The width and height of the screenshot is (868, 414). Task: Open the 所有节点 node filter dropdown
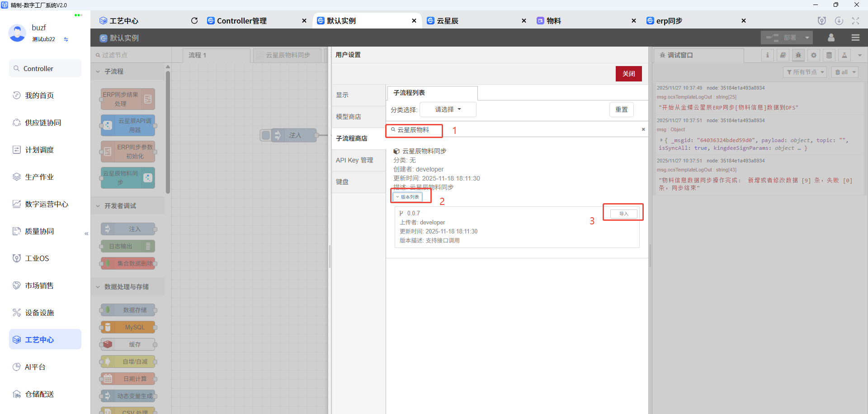pyautogui.click(x=805, y=71)
